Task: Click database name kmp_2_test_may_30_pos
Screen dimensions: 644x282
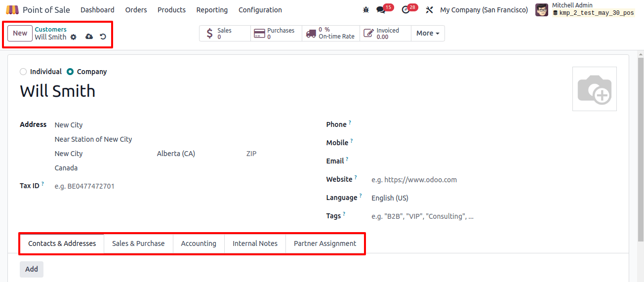Action: click(597, 13)
